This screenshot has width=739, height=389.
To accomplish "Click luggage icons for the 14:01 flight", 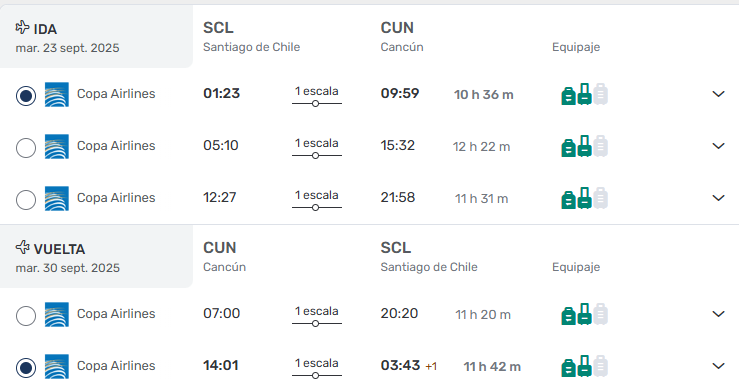I will point(584,365).
